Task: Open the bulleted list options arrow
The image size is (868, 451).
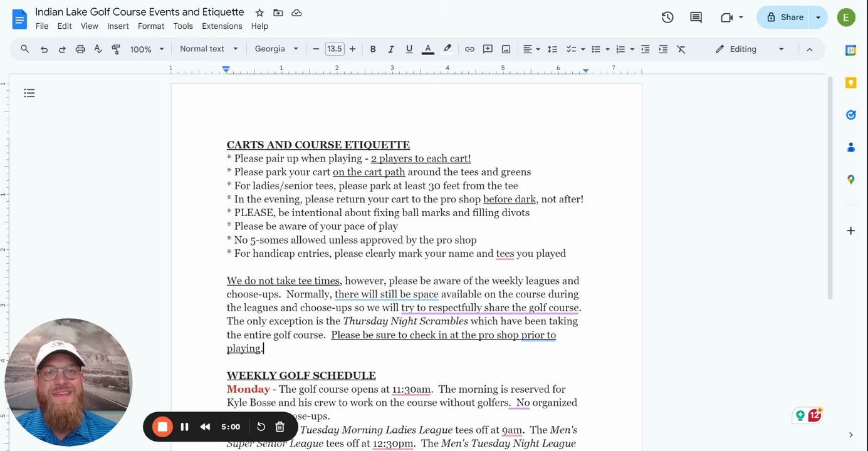Action: click(607, 49)
